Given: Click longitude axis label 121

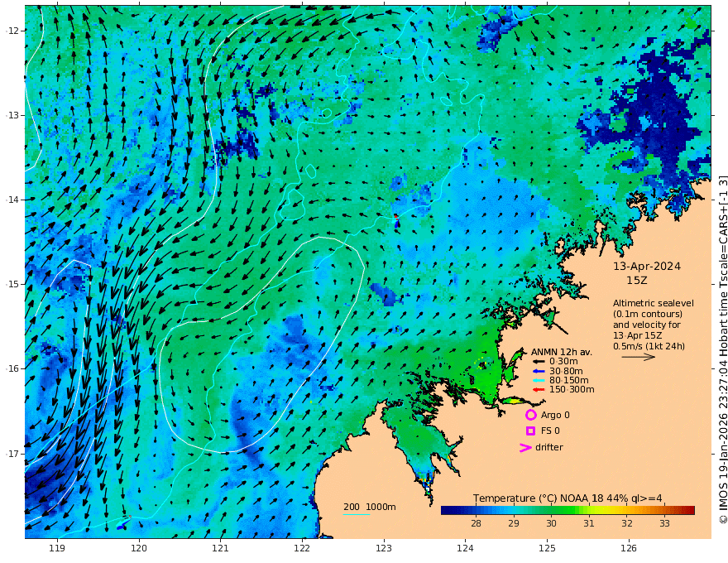Looking at the screenshot, I should click(221, 549).
